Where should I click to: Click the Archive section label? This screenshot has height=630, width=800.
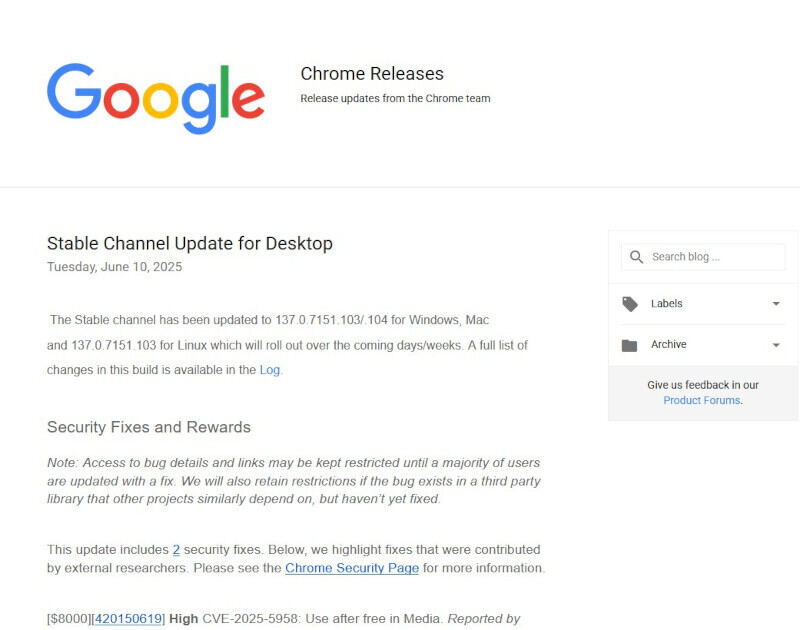click(668, 344)
